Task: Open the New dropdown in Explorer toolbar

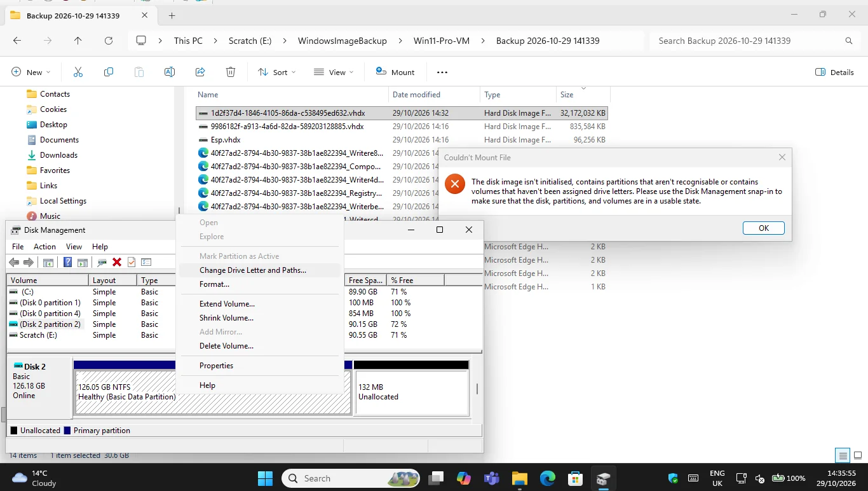Action: (31, 72)
